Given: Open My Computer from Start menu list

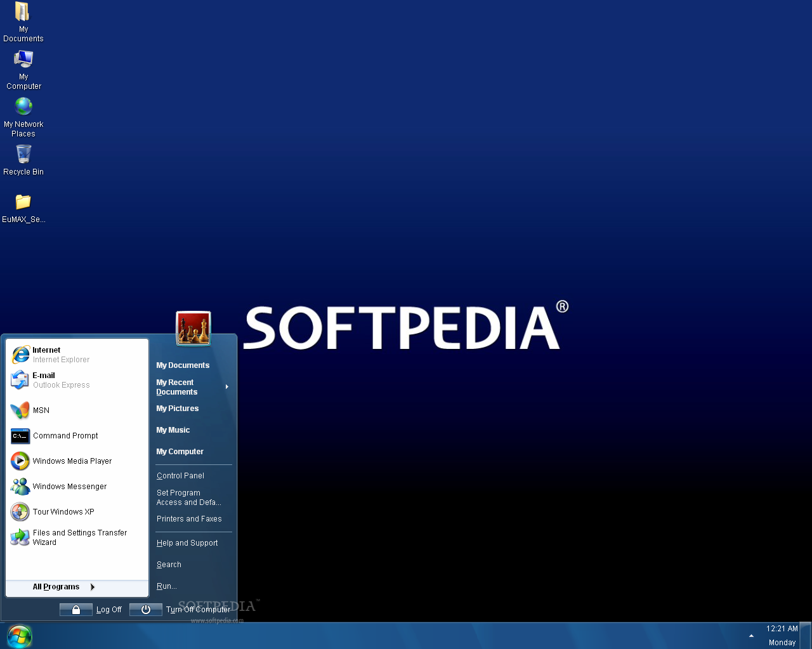Looking at the screenshot, I should (180, 452).
